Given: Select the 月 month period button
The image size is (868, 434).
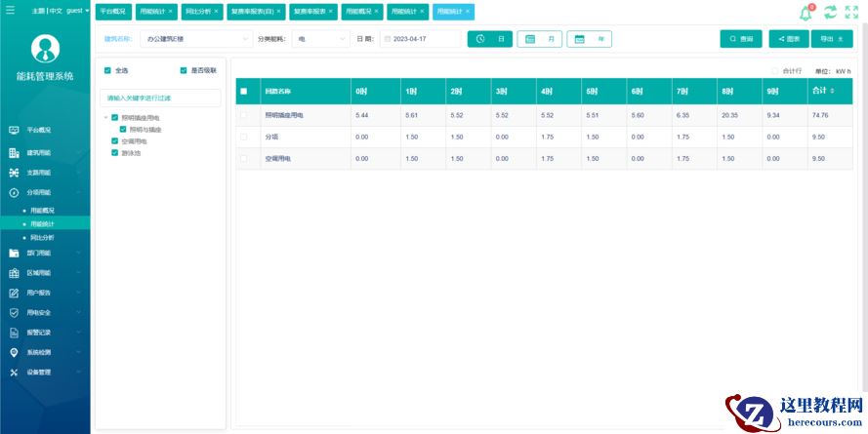Looking at the screenshot, I should click(x=540, y=39).
